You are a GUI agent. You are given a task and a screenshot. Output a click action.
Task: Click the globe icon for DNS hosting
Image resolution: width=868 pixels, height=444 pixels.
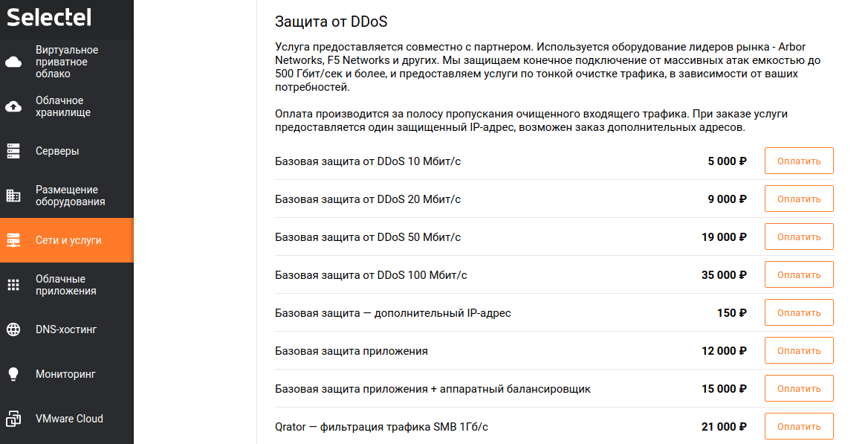13,329
